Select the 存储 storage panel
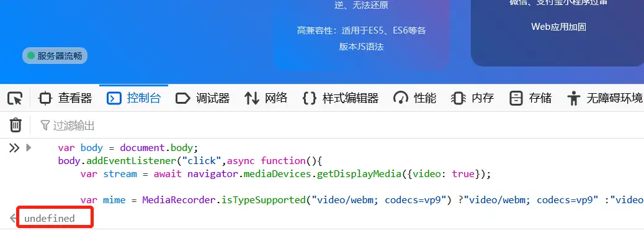The height and width of the screenshot is (233, 644). pyautogui.click(x=530, y=98)
